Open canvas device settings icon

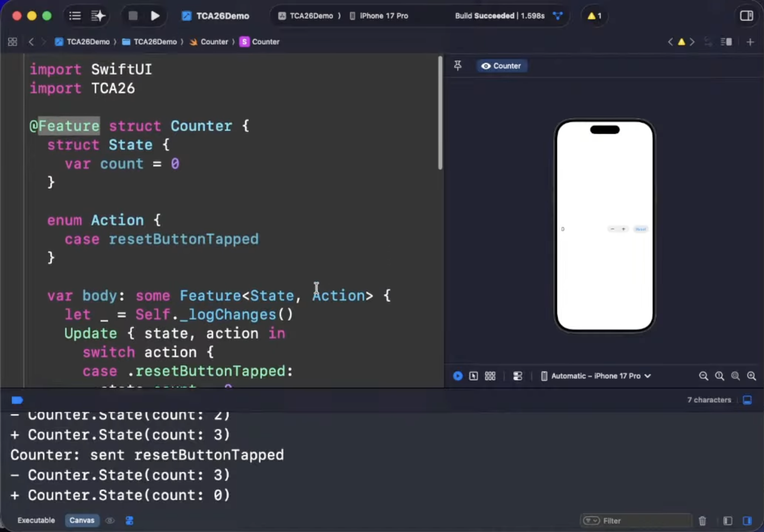[518, 376]
